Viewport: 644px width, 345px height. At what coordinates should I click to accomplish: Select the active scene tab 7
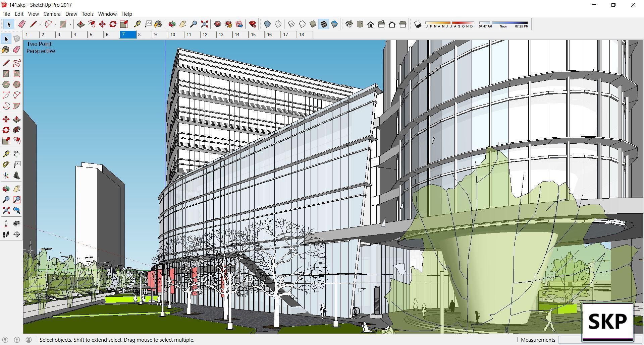point(128,34)
